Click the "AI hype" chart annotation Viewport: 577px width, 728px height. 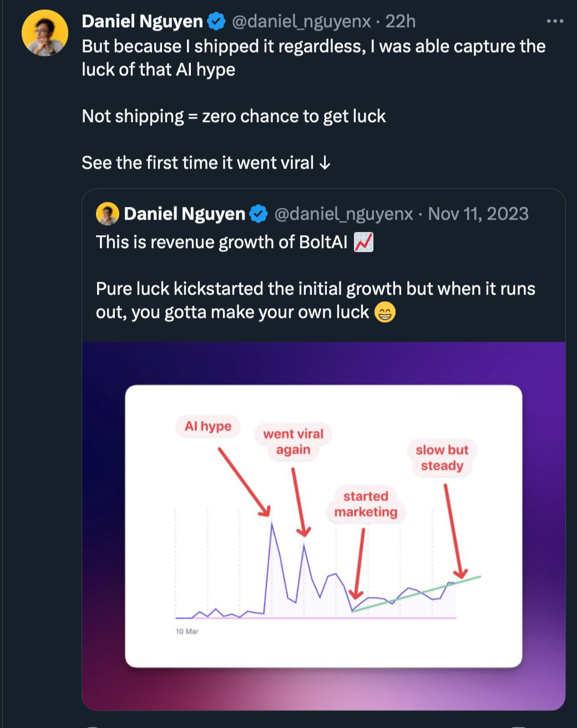[208, 426]
